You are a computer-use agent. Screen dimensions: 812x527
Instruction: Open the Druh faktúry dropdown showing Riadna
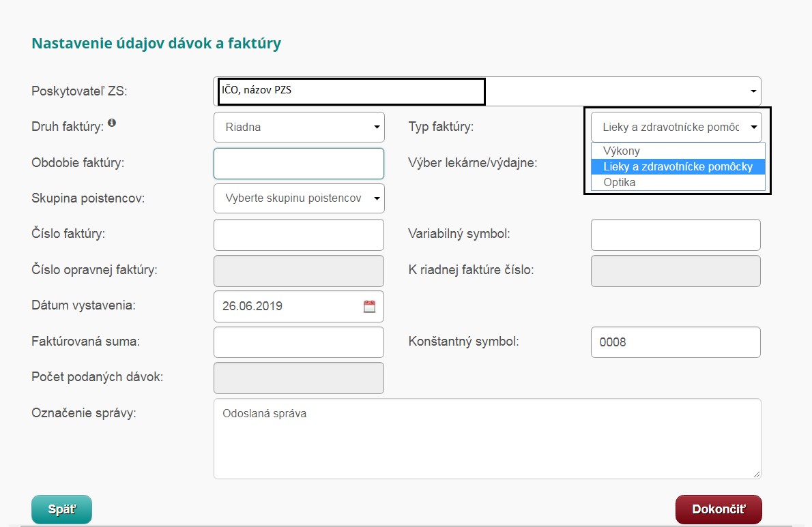[x=299, y=127]
